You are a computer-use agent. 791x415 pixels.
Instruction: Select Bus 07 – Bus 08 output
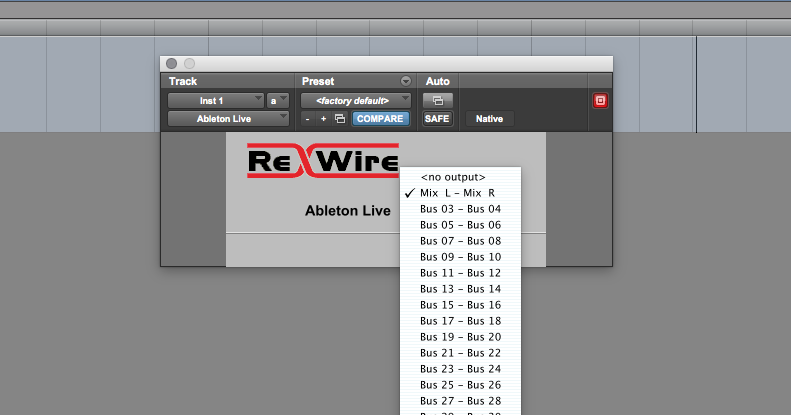460,241
